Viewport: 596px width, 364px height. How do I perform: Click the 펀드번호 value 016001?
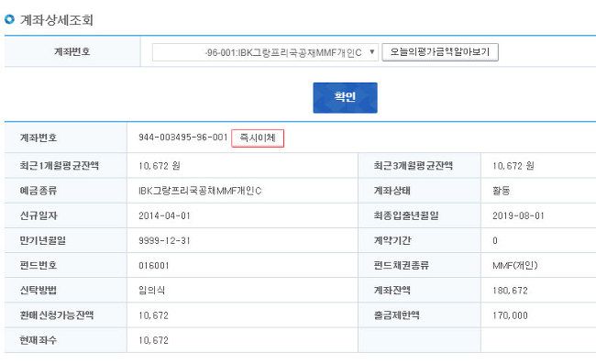click(x=153, y=266)
